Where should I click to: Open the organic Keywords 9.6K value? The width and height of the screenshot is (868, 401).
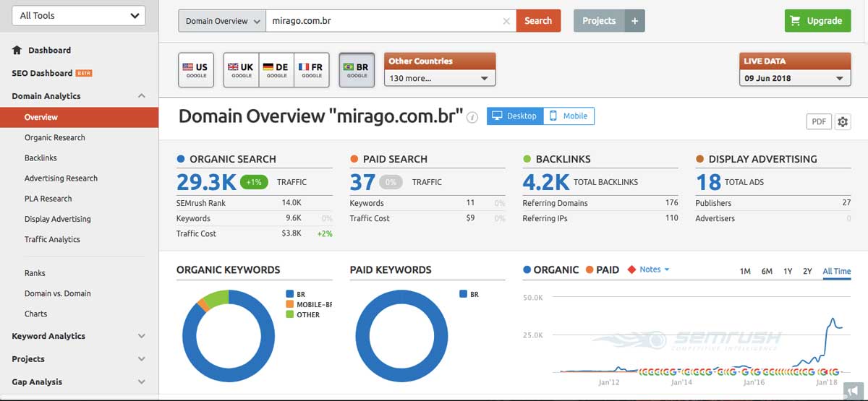(293, 218)
